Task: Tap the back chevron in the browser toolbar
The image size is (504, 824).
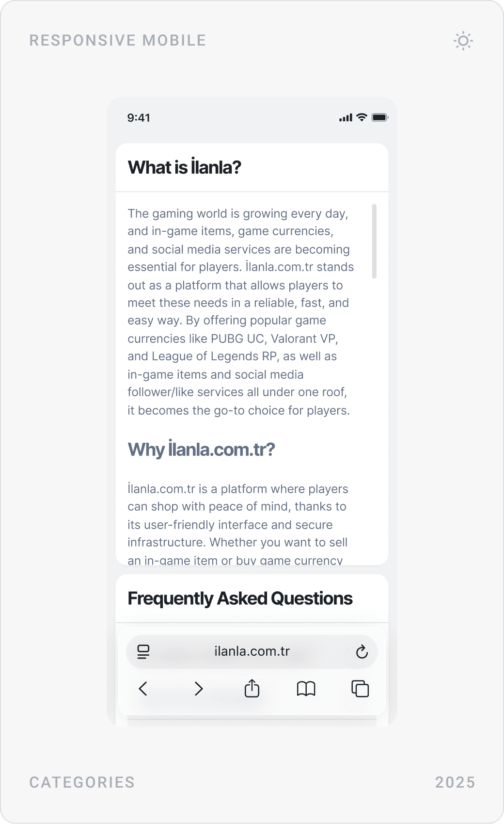Action: pyautogui.click(x=143, y=689)
